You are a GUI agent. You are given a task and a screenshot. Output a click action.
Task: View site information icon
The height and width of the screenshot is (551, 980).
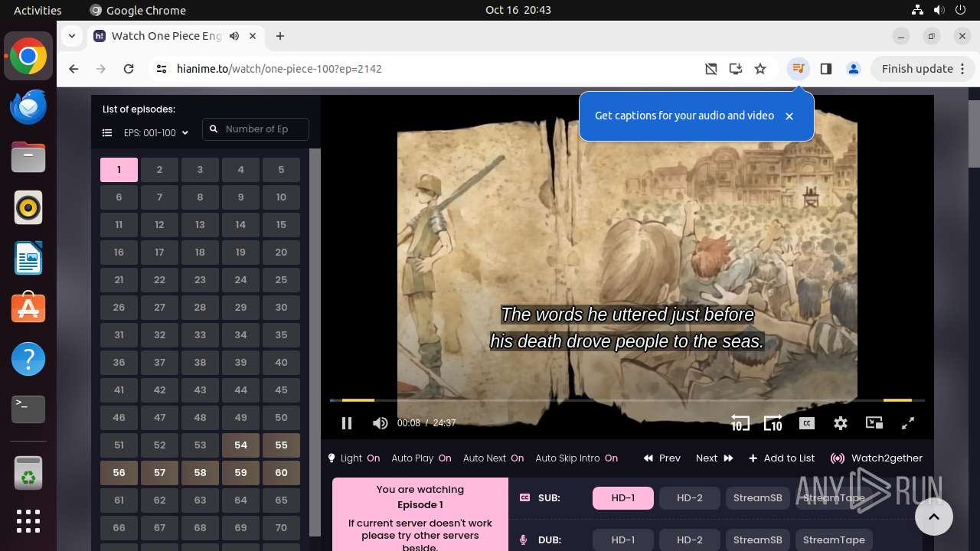point(161,69)
